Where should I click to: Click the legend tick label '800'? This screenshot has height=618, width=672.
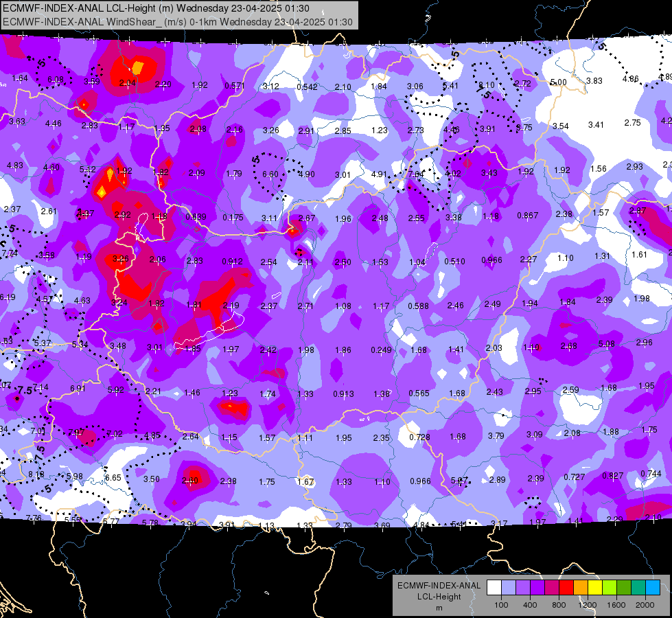(559, 605)
